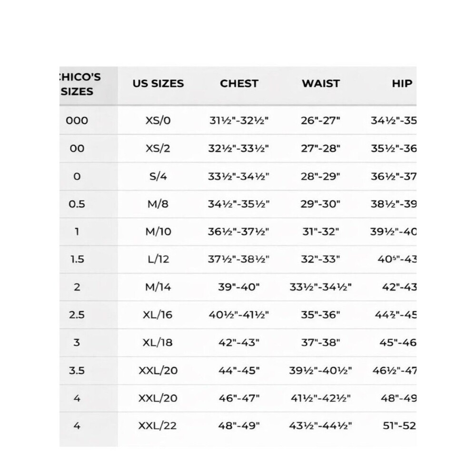Click the 37"-38" waist measurement

[320, 343]
